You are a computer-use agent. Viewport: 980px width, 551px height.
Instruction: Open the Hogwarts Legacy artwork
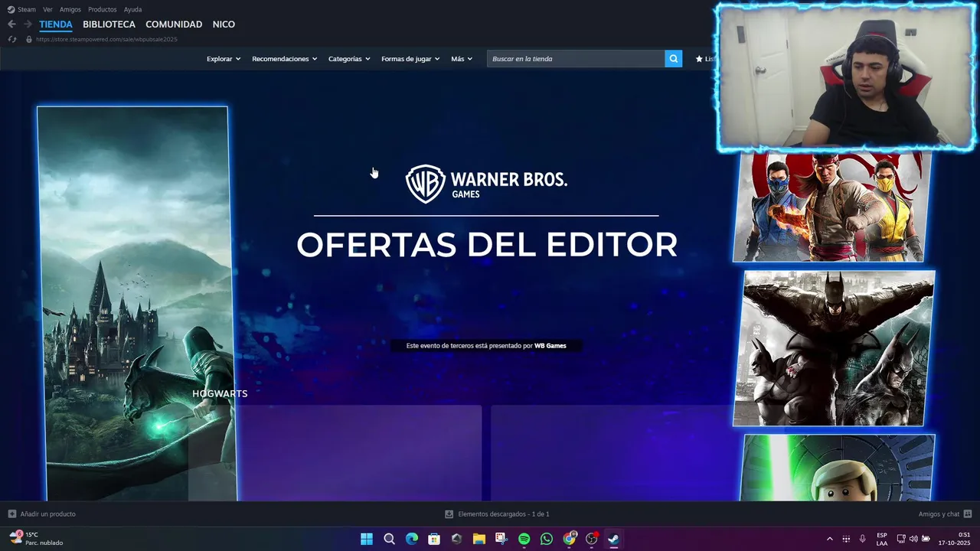[136, 303]
